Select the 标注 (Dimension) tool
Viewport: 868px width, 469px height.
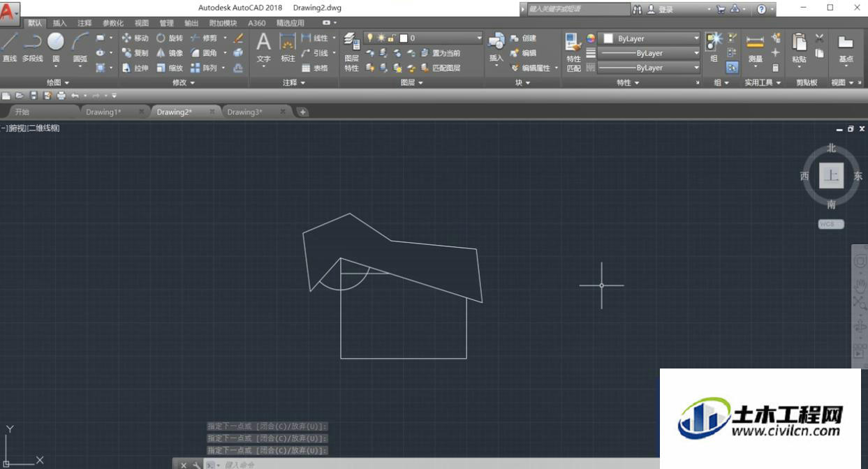pyautogui.click(x=288, y=47)
